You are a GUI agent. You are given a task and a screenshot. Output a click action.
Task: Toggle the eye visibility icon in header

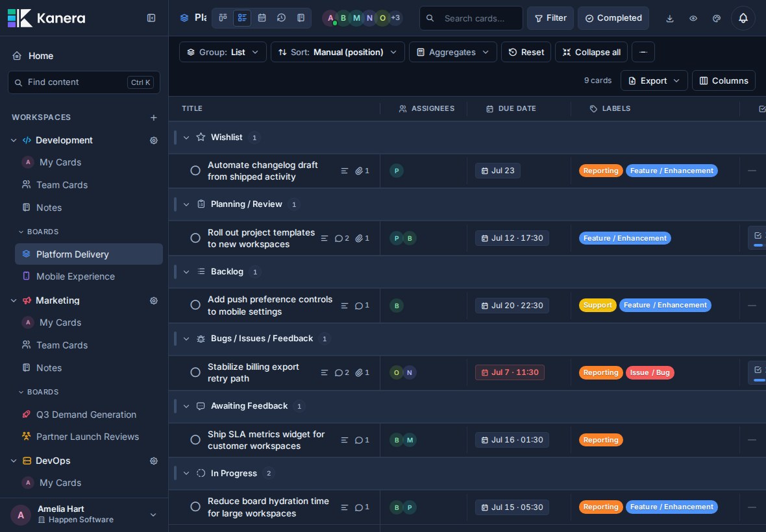point(693,18)
